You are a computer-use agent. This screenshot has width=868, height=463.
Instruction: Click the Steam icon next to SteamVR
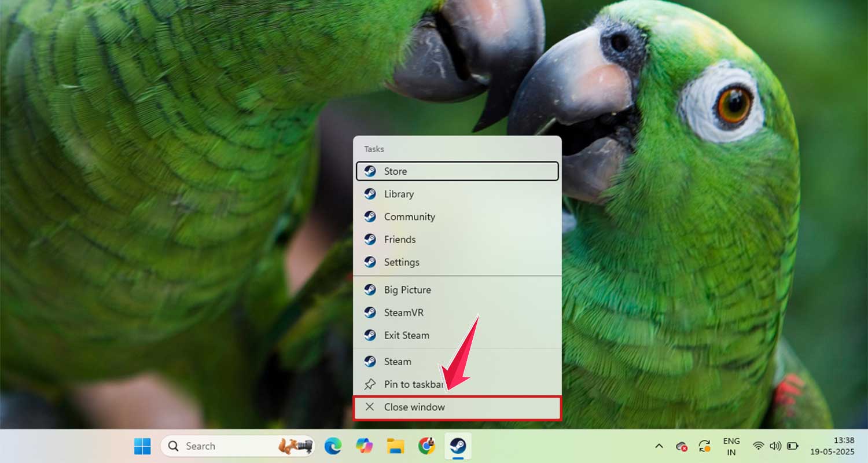tap(370, 313)
